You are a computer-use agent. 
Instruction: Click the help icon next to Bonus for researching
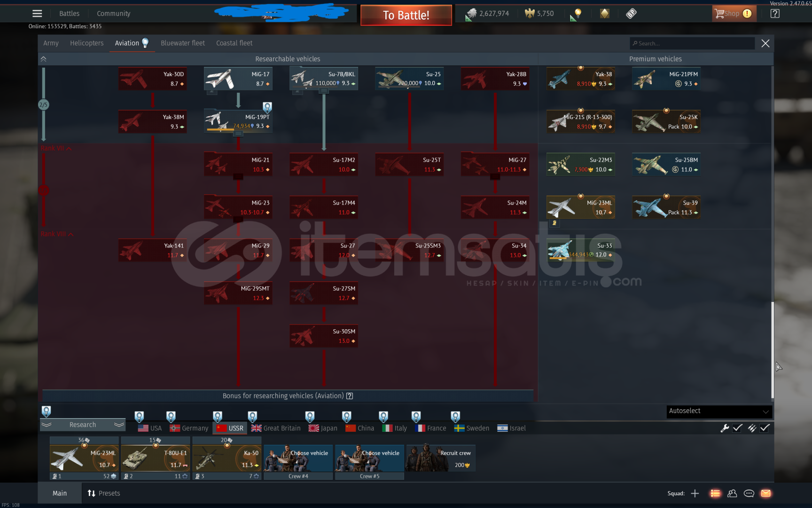click(350, 396)
